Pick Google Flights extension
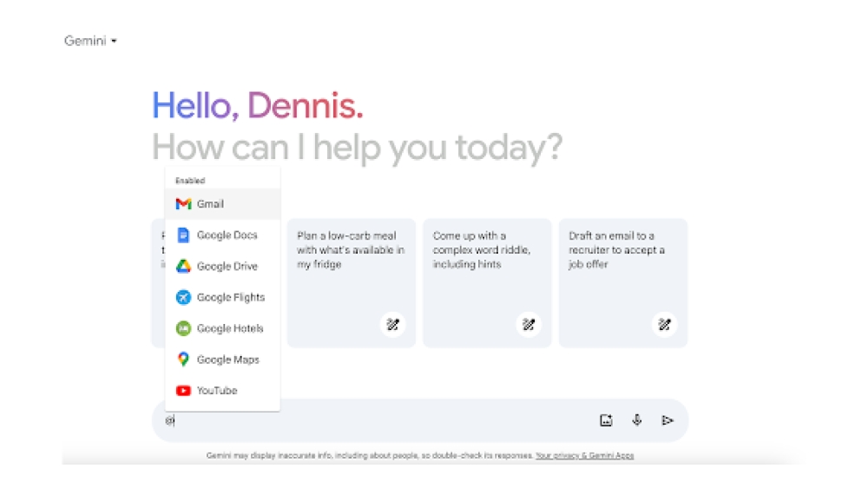This screenshot has width=868, height=489. click(x=222, y=297)
